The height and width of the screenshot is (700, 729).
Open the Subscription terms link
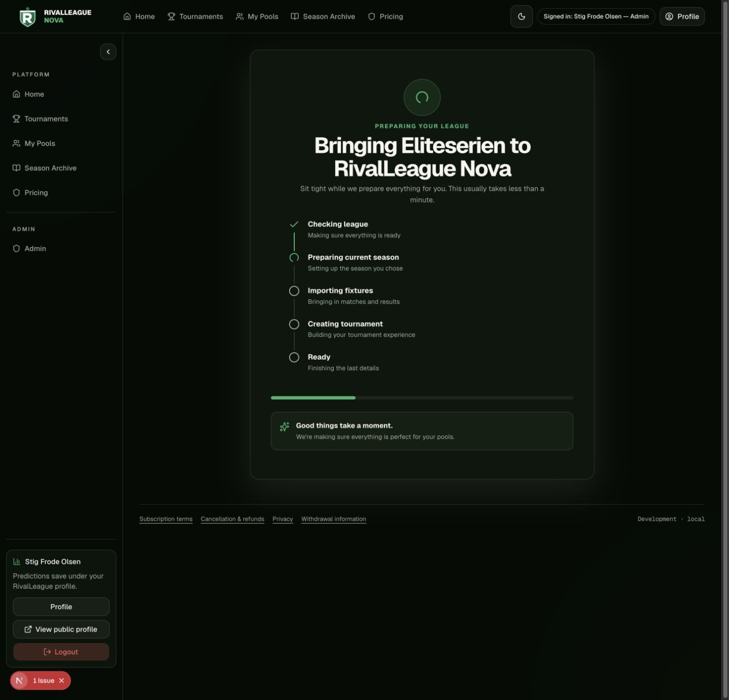tap(166, 519)
